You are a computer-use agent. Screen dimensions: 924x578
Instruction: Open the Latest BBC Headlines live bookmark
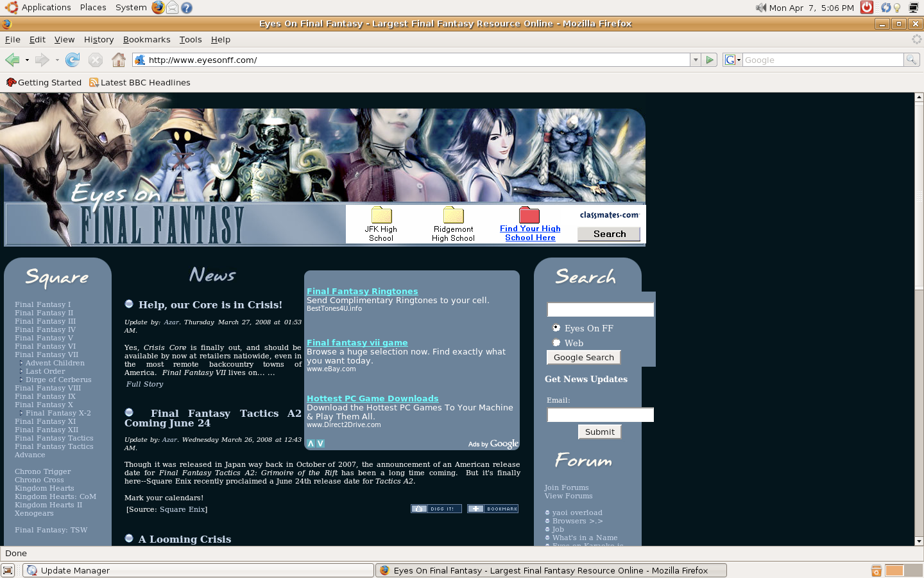pos(139,82)
